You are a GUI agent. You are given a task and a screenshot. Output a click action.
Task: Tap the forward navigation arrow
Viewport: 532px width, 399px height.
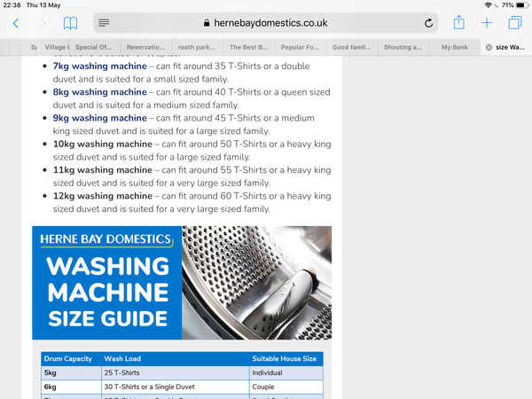[42, 23]
